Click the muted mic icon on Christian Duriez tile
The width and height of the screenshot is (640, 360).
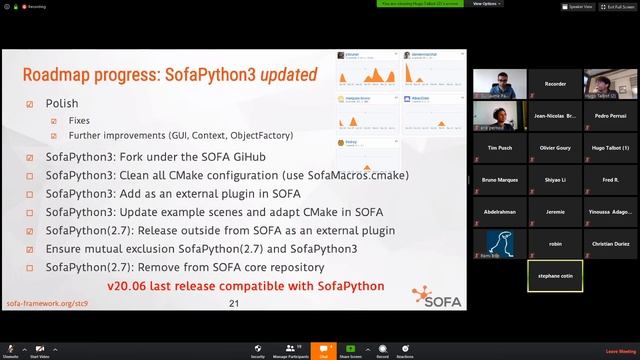coord(587,256)
